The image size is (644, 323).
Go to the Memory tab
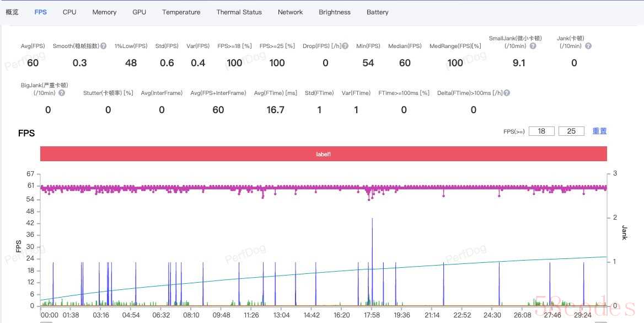coord(104,12)
